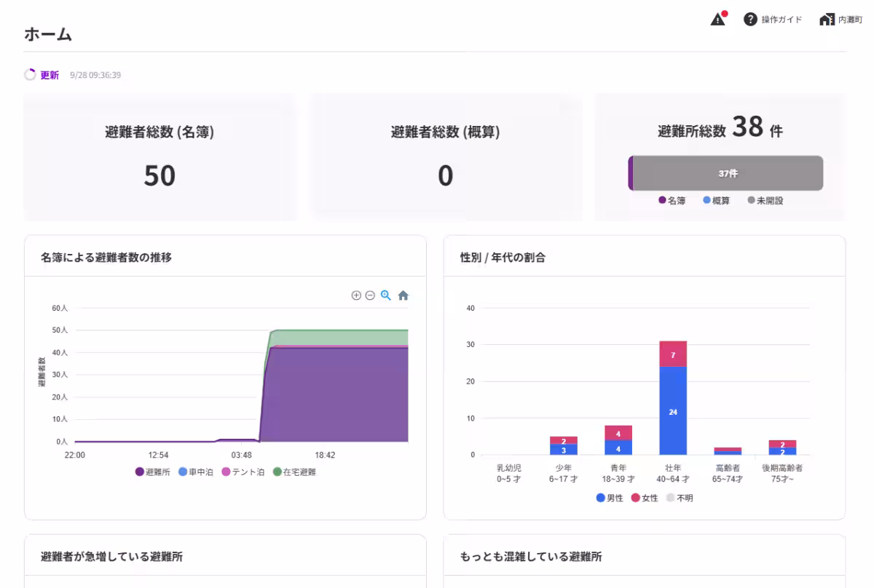Image resolution: width=874 pixels, height=588 pixels.
Task: Click the 更新 refresh button
Action: [x=50, y=75]
